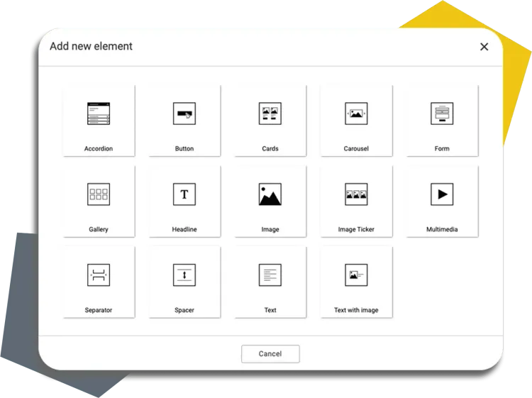Click the Cancel button
532x398 pixels.
click(x=270, y=354)
